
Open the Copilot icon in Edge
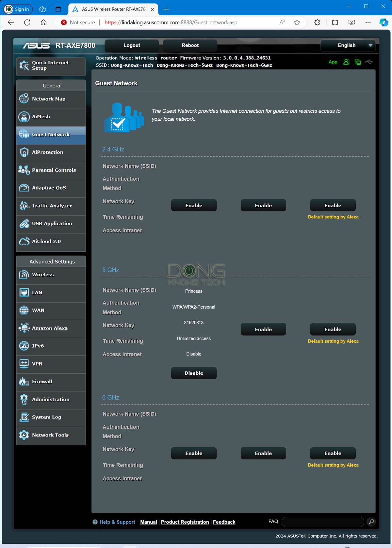pos(384,22)
